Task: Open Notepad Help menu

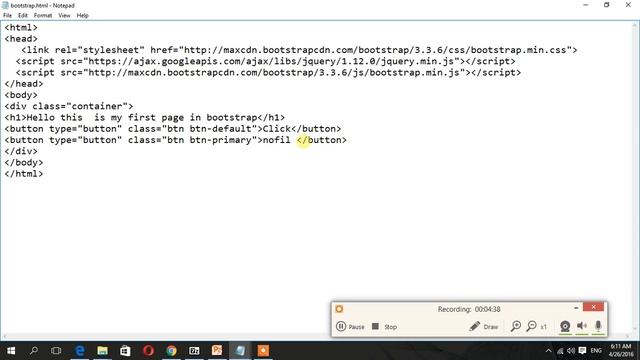Action: point(82,16)
